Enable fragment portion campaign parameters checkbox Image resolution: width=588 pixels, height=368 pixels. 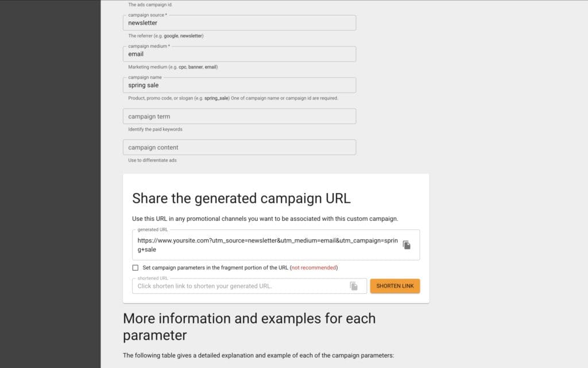136,267
